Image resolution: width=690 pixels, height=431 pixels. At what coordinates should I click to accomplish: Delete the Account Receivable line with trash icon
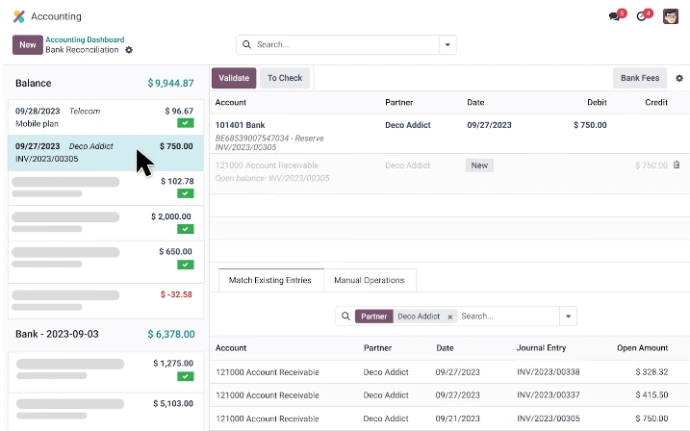[676, 165]
